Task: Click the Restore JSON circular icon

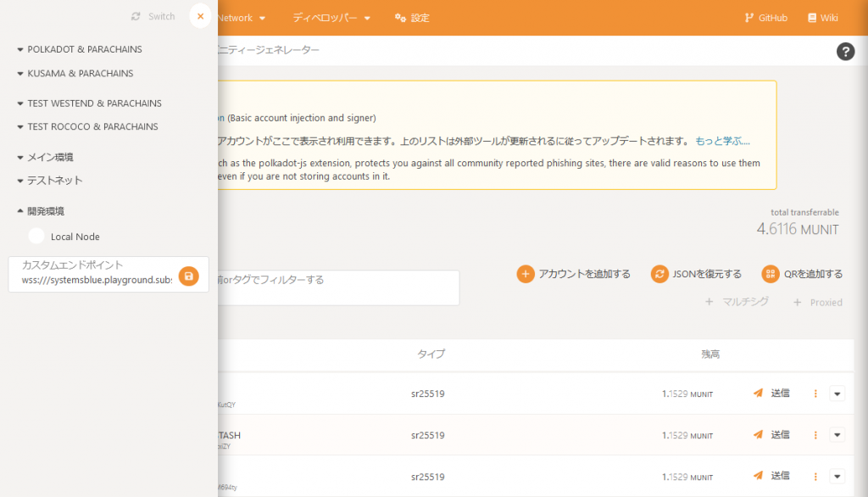Action: click(x=659, y=274)
